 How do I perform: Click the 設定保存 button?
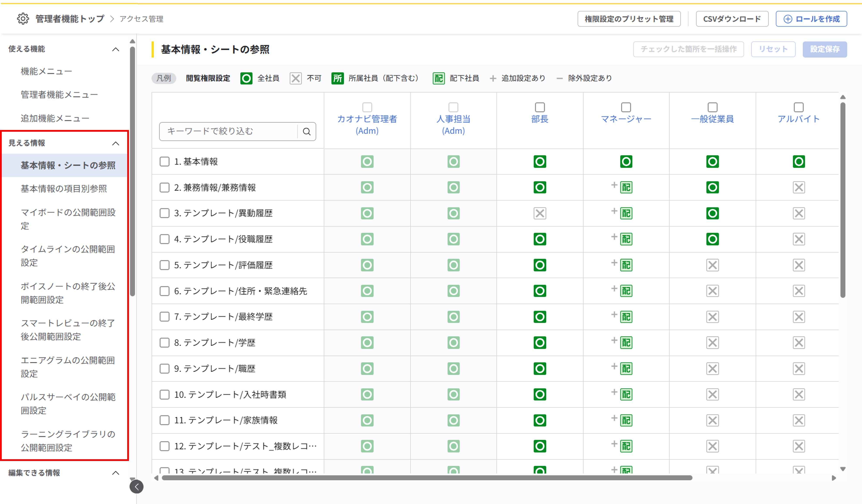pyautogui.click(x=825, y=49)
